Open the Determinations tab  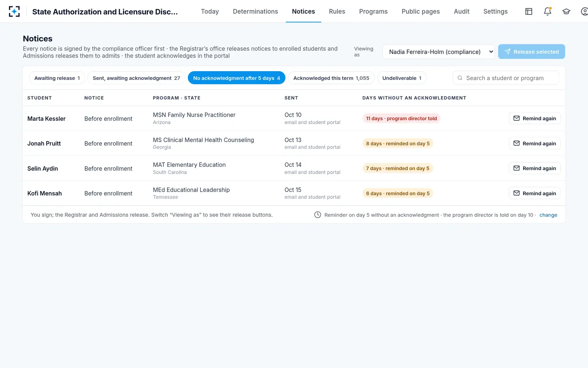(x=255, y=11)
